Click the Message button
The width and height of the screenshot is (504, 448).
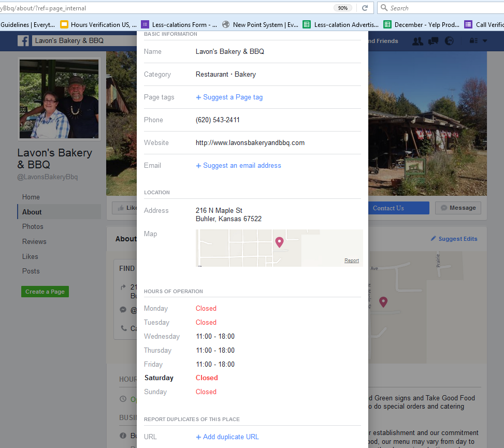tap(458, 208)
